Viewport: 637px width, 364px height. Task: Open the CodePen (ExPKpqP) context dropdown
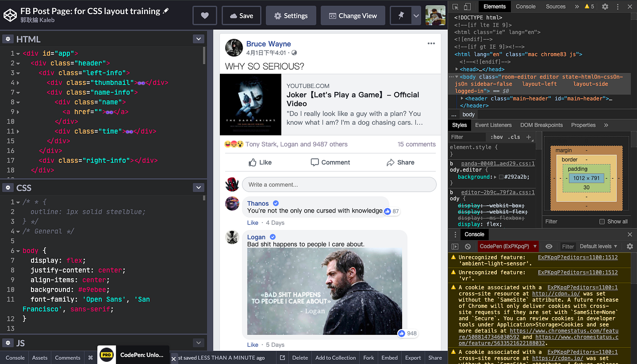(x=508, y=246)
